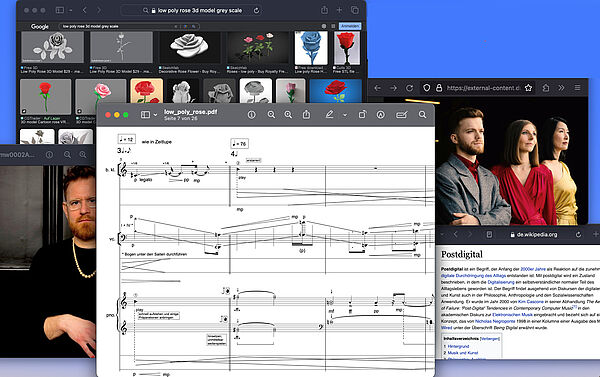Screen dimensions: 600x377
Task: Open grey rose with leaves image result
Action: (x=52, y=47)
